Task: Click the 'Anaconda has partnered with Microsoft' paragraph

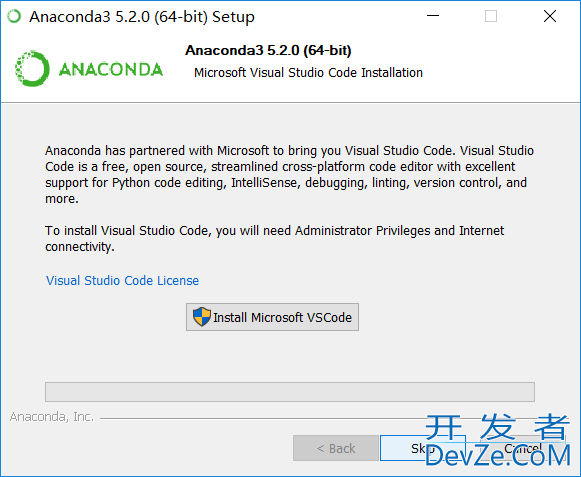Action: click(x=289, y=175)
